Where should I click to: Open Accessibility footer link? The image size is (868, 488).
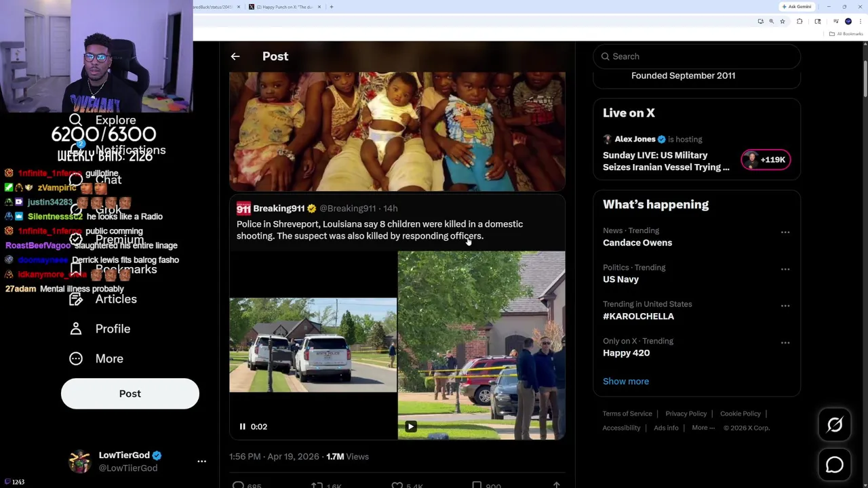click(x=621, y=428)
